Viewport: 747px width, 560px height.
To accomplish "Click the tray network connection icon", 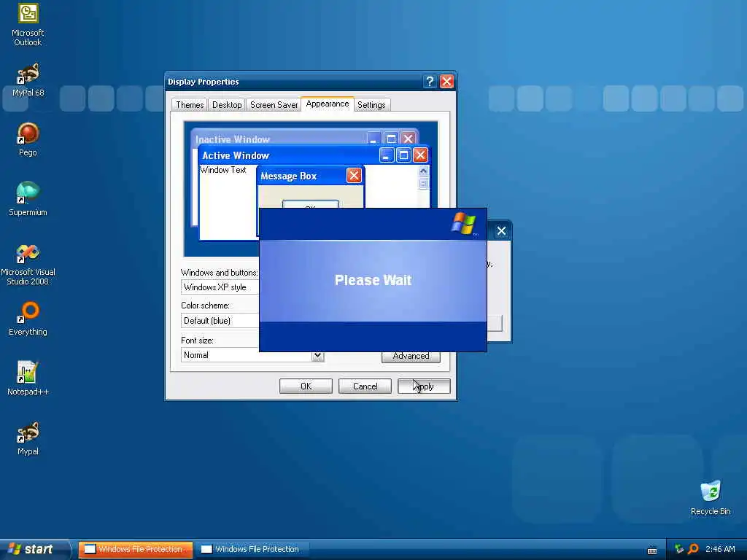I will (679, 549).
